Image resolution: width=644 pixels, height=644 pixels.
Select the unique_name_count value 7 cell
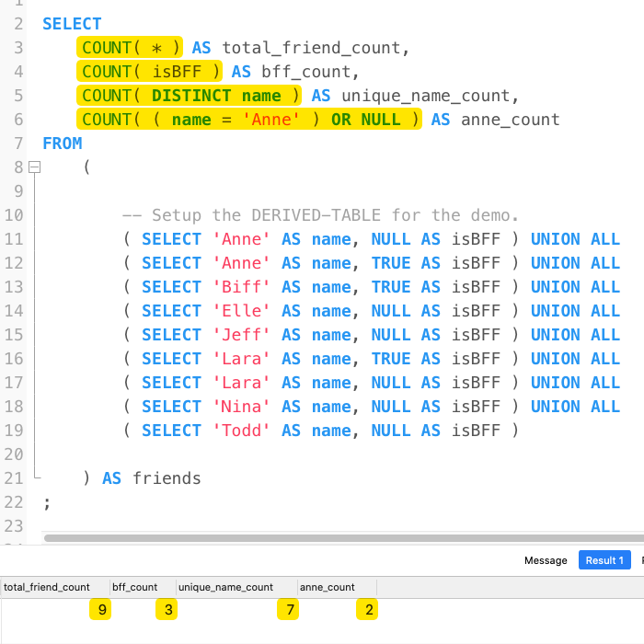click(x=288, y=609)
